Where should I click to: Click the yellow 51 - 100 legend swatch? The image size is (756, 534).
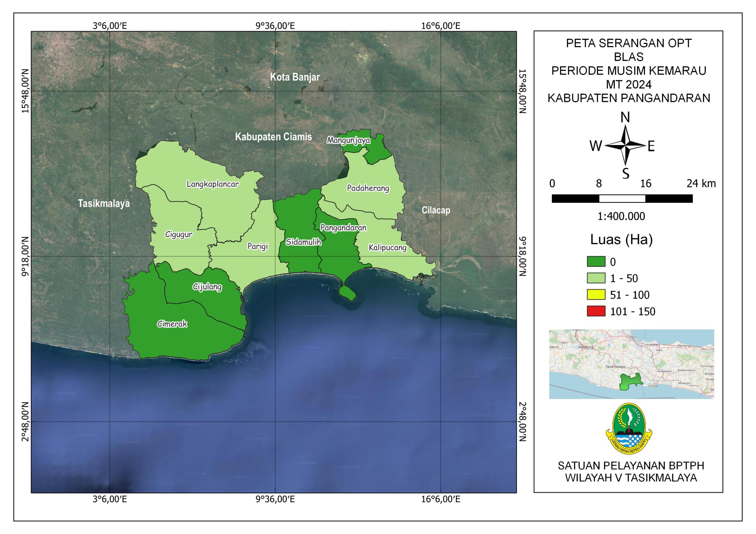pyautogui.click(x=596, y=294)
